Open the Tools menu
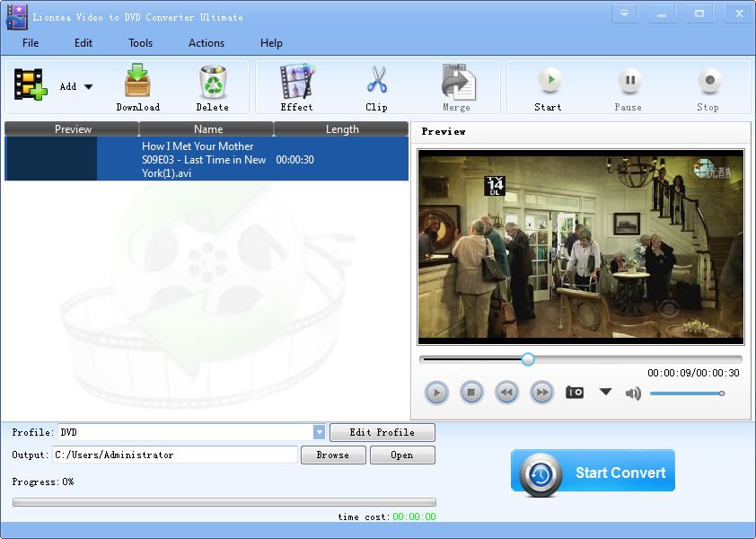The height and width of the screenshot is (539, 756). (x=140, y=43)
